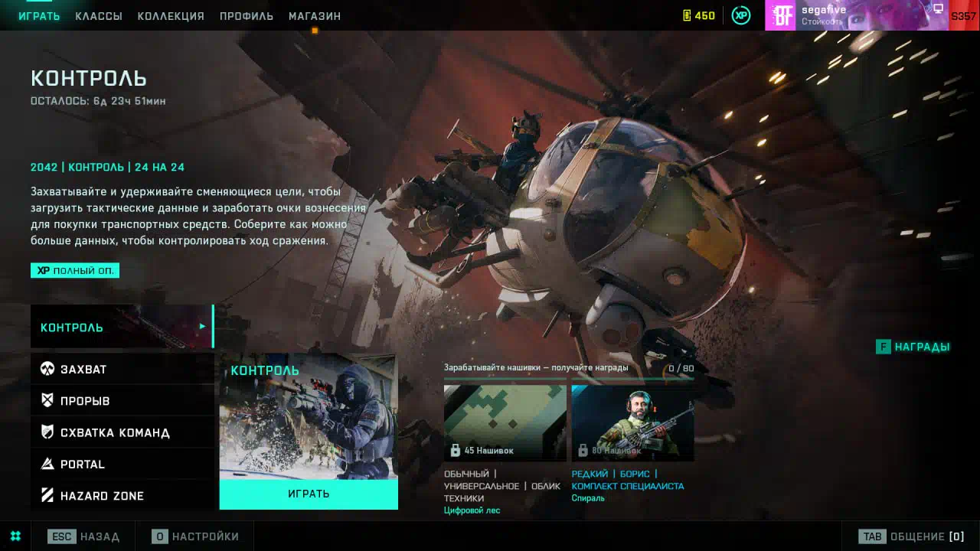Open НАСТРОЙКИ settings in the footer
The image size is (980, 551).
point(195,536)
